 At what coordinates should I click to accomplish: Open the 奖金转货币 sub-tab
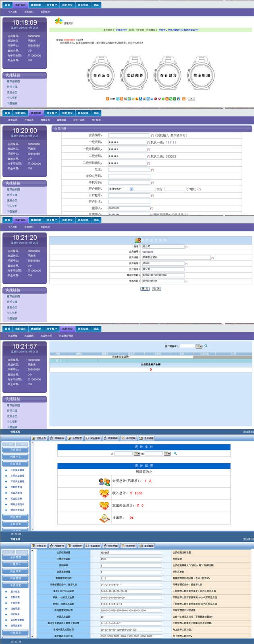pos(46,336)
